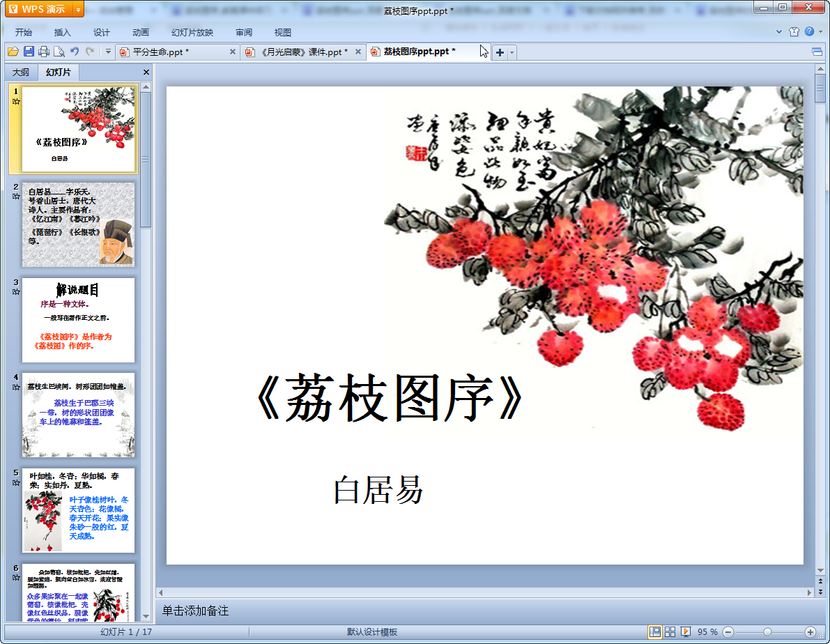
Task: Click the notes field 单击添加备注
Action: (x=195, y=611)
